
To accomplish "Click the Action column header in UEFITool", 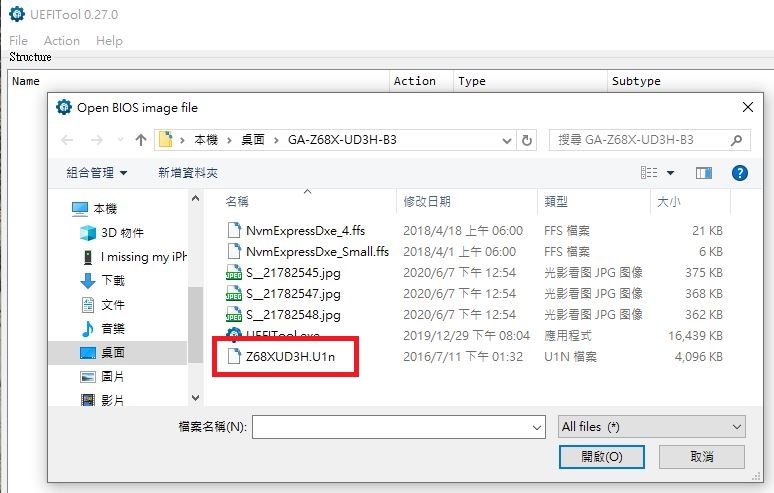I will 415,81.
